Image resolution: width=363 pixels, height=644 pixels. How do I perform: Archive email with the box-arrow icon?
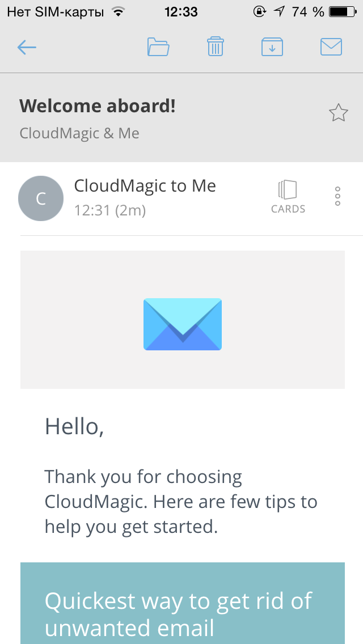(x=272, y=46)
